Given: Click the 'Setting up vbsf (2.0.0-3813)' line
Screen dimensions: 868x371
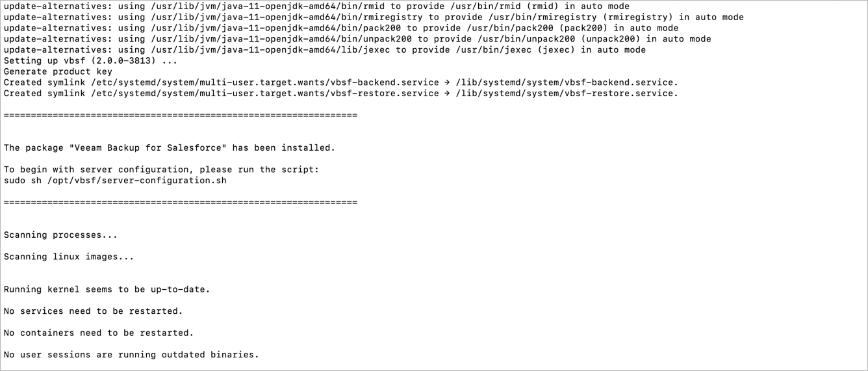Looking at the screenshot, I should point(90,61).
